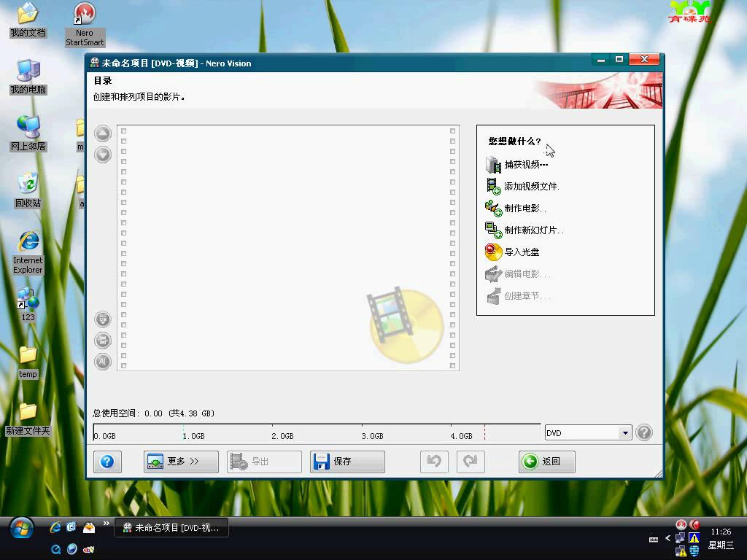
Task: Select the 123 network shortcut desktop icon
Action: tap(28, 304)
